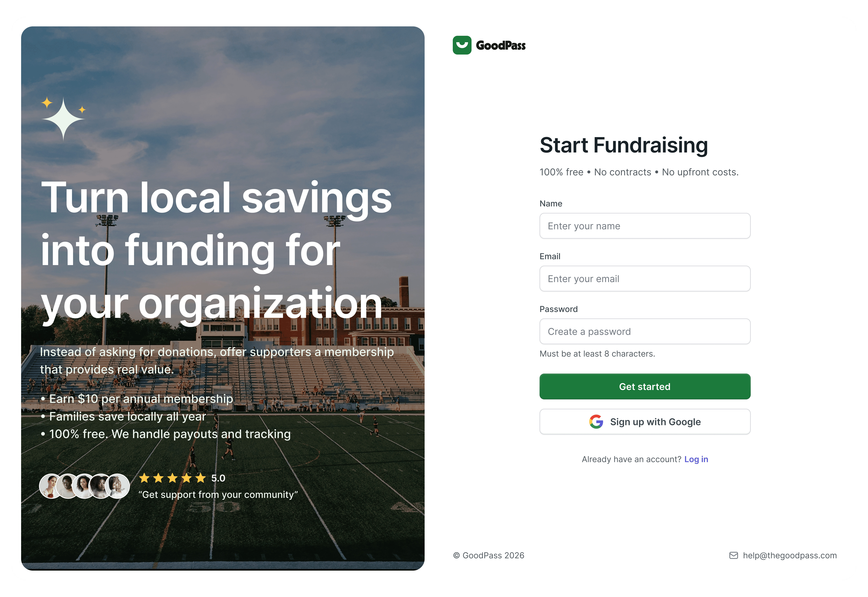
Task: Click the fifth yellow rating star
Action: click(x=201, y=478)
